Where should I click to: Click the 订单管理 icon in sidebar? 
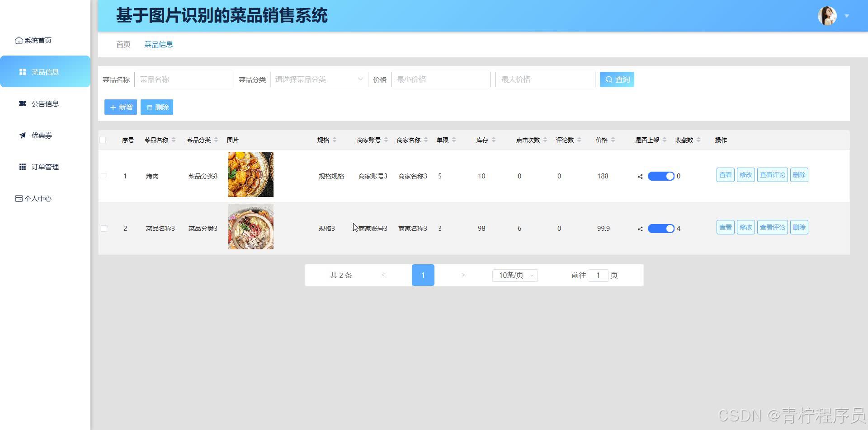22,167
